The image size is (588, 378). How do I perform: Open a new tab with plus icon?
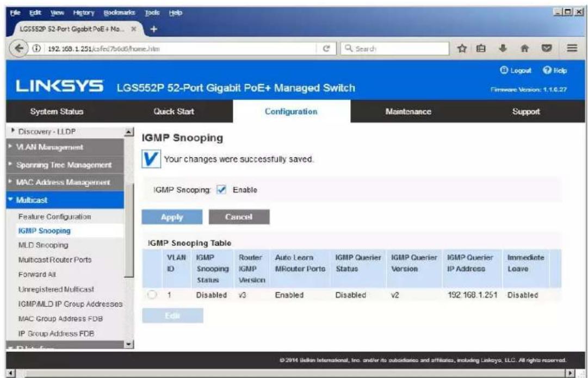[x=154, y=29]
